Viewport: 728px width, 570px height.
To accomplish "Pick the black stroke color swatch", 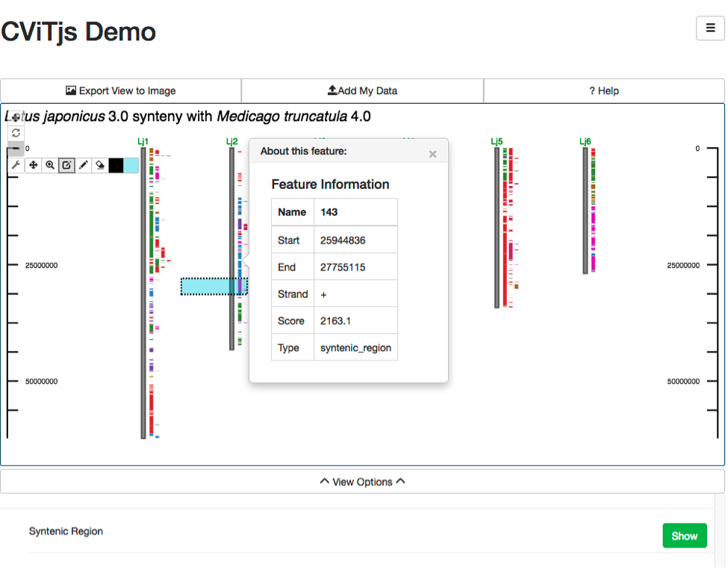I will click(x=116, y=165).
